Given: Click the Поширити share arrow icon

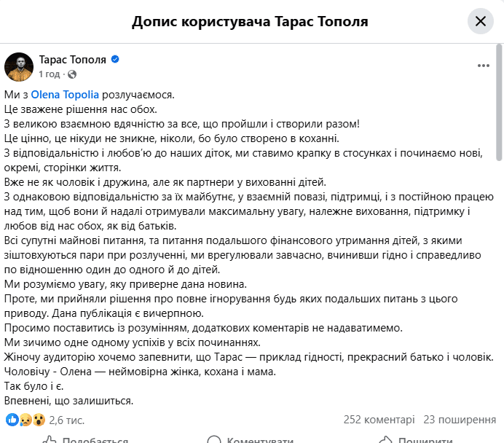Looking at the screenshot, I should coord(385,440).
